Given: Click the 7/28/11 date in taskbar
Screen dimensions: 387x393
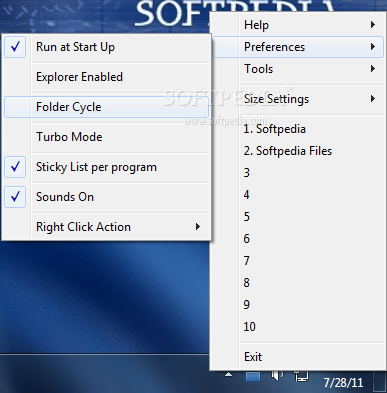Looking at the screenshot, I should 343,383.
